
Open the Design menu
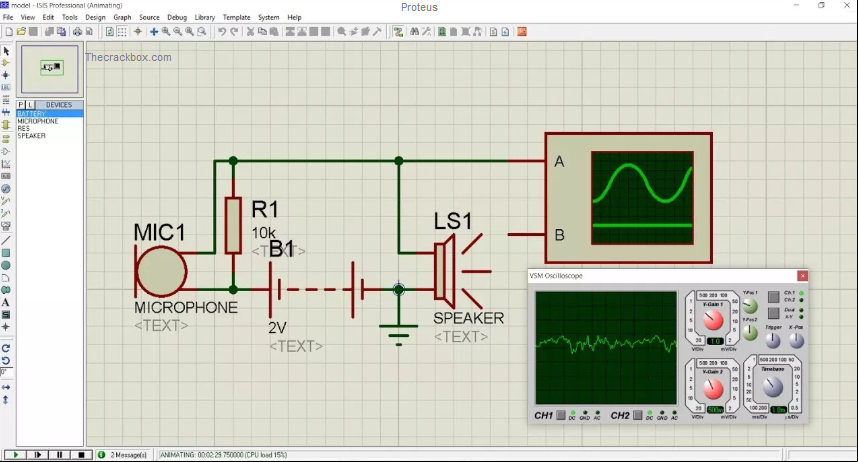click(x=95, y=18)
